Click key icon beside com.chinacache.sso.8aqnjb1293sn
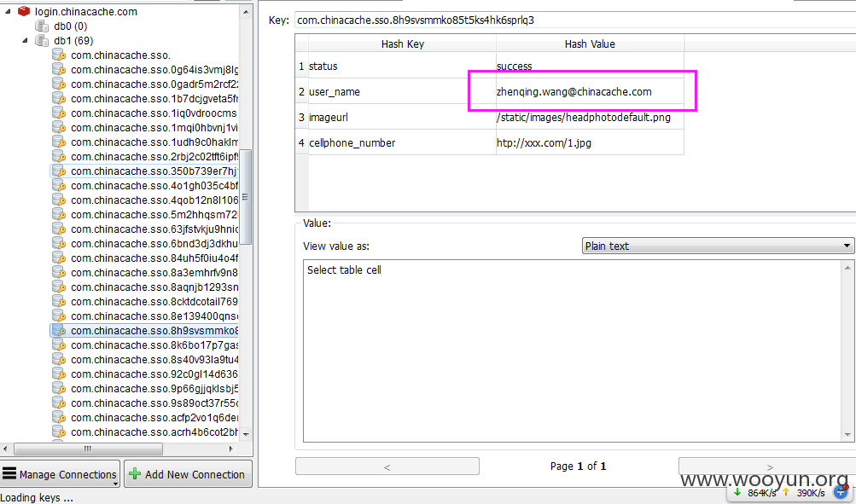This screenshot has height=504, width=856. (x=59, y=287)
